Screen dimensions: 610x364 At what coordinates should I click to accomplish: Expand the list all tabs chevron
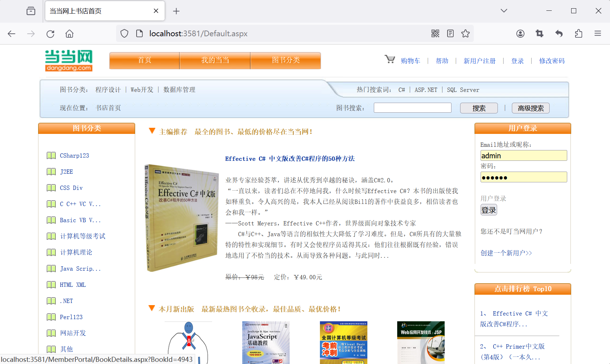[504, 11]
